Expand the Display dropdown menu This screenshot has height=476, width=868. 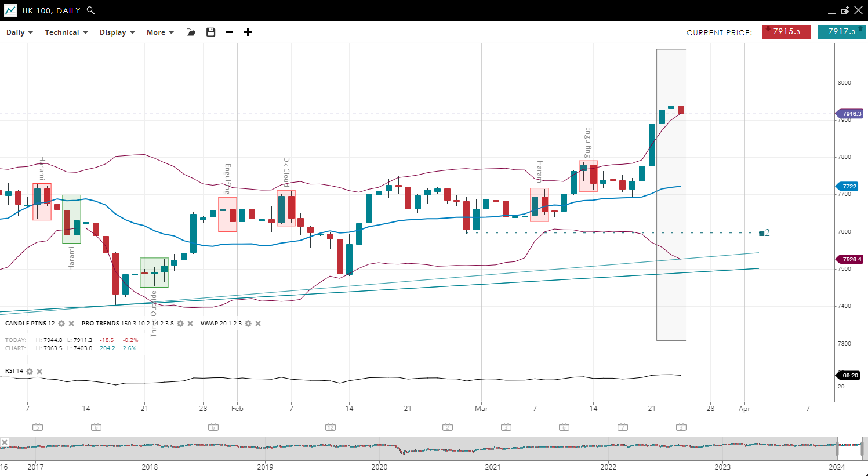click(x=117, y=32)
